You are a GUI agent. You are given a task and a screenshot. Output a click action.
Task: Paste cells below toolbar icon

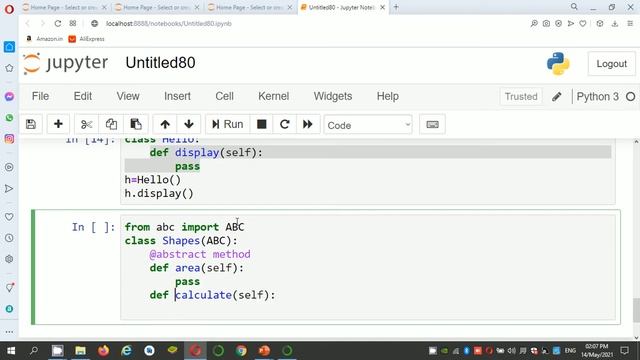point(136,124)
